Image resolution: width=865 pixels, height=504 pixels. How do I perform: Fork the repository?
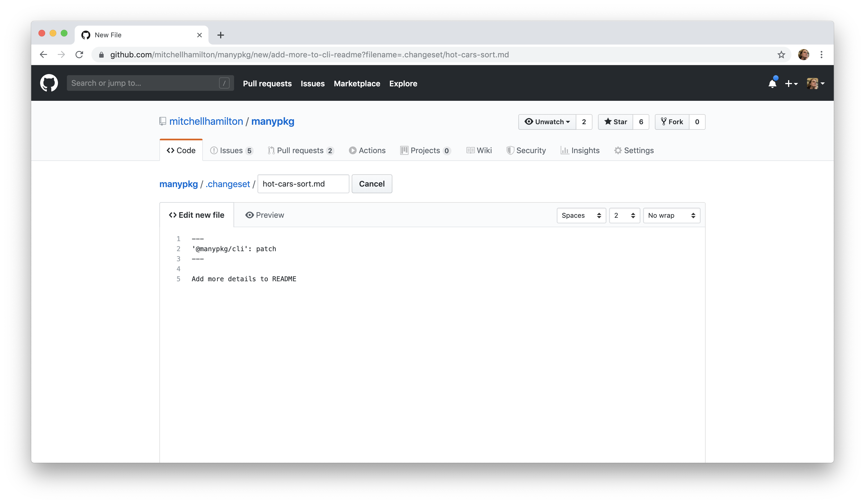(672, 122)
